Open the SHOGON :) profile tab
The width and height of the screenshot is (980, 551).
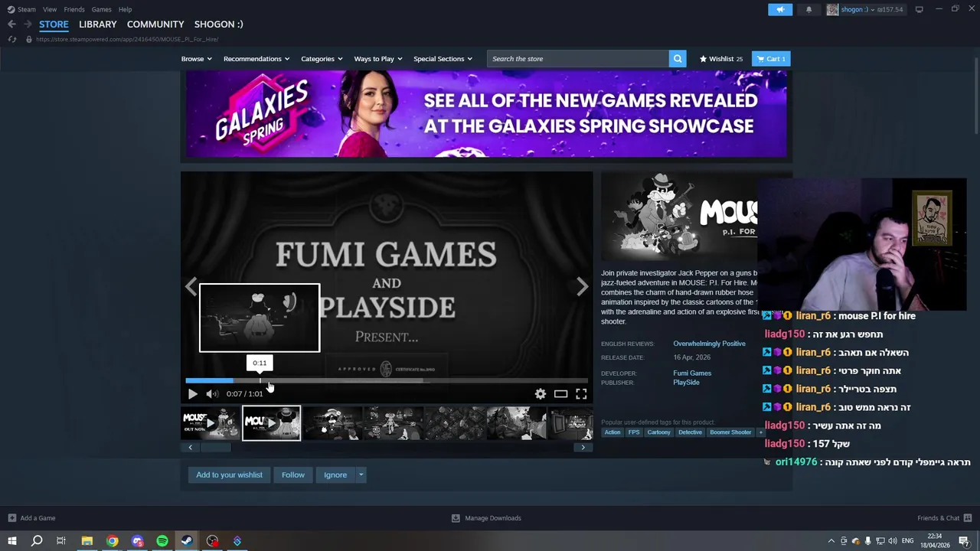pos(219,24)
